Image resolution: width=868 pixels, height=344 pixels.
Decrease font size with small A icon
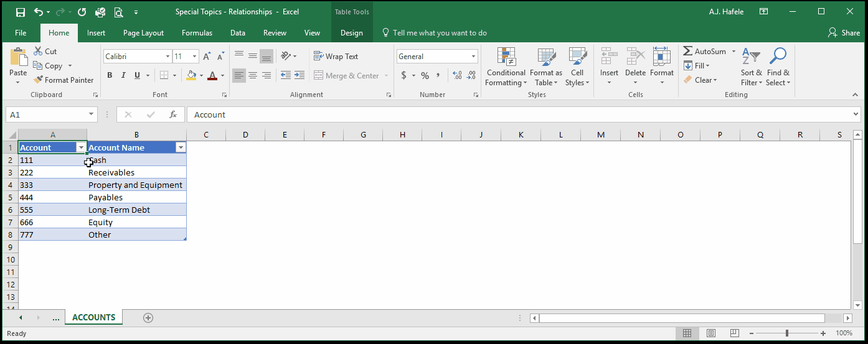pyautogui.click(x=220, y=57)
